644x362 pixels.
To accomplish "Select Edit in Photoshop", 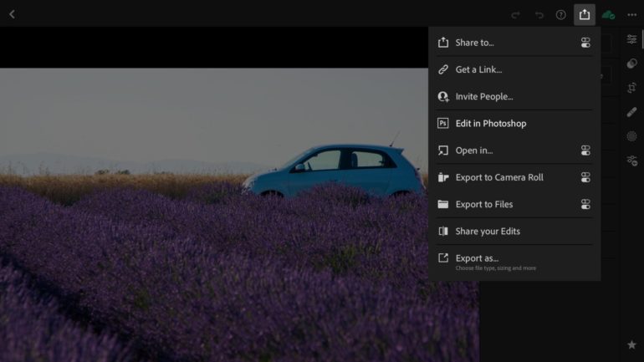I will [514, 123].
